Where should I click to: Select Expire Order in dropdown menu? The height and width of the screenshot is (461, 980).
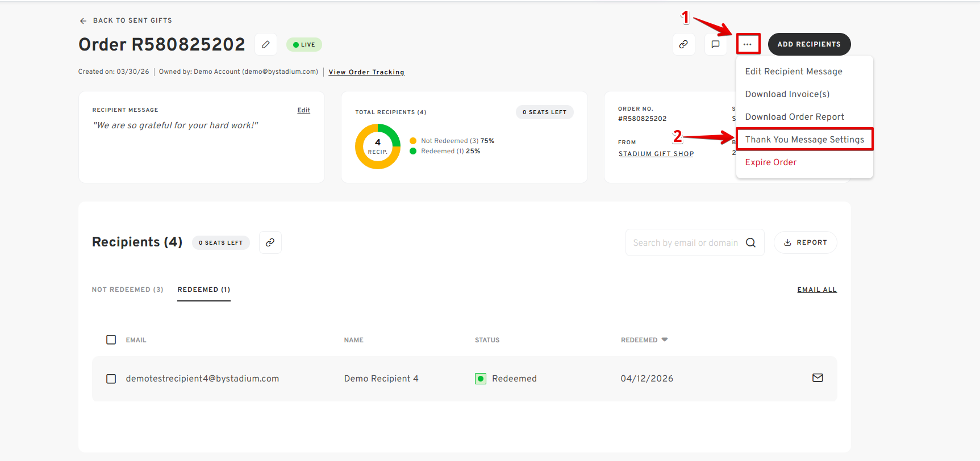click(x=770, y=162)
